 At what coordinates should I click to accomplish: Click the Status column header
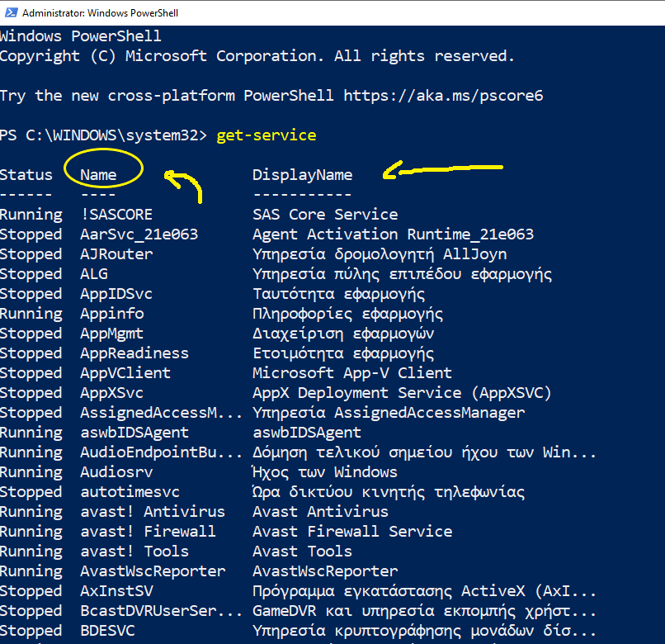[26, 175]
